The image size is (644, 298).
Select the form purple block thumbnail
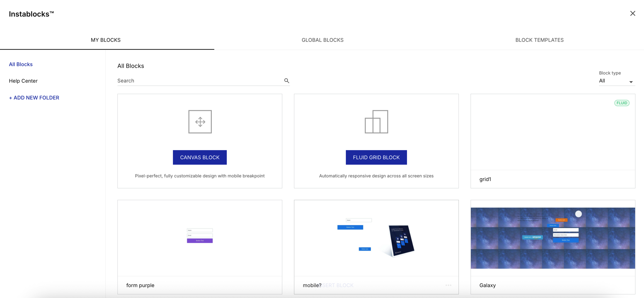coord(200,238)
